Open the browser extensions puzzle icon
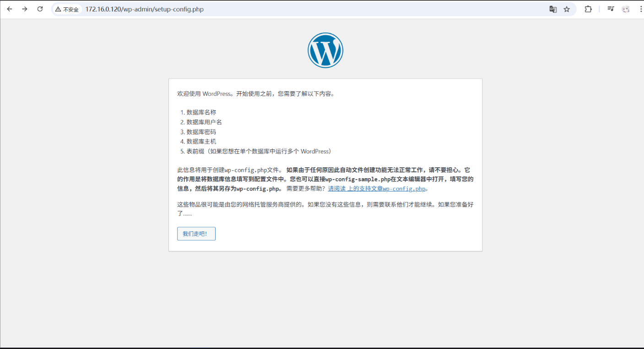644x349 pixels. (x=588, y=9)
